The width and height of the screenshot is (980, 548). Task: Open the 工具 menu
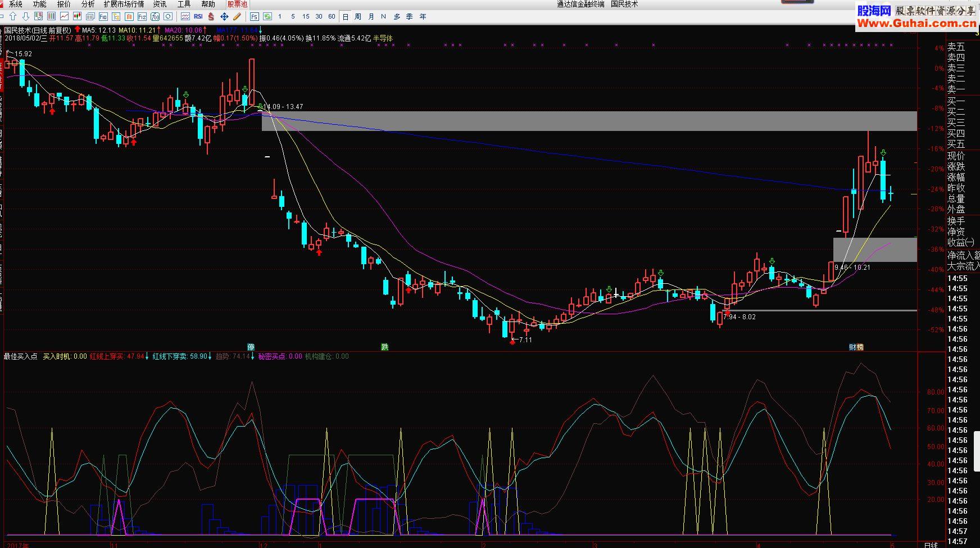click(184, 4)
